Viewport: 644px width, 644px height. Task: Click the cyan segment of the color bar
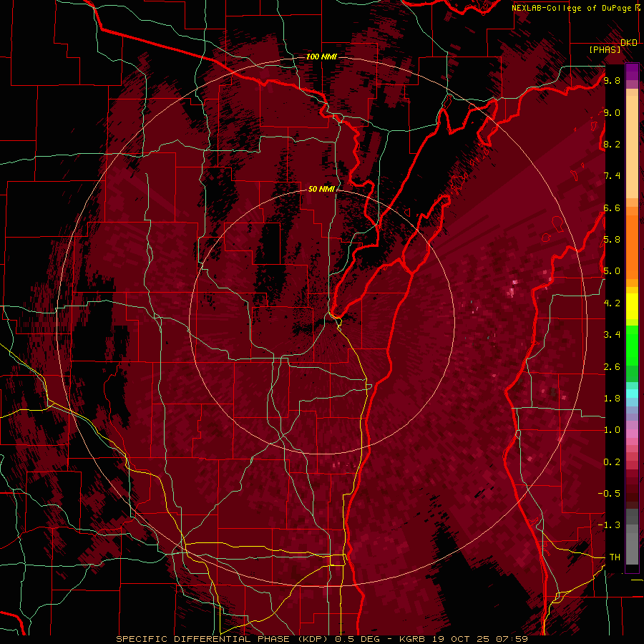click(632, 394)
